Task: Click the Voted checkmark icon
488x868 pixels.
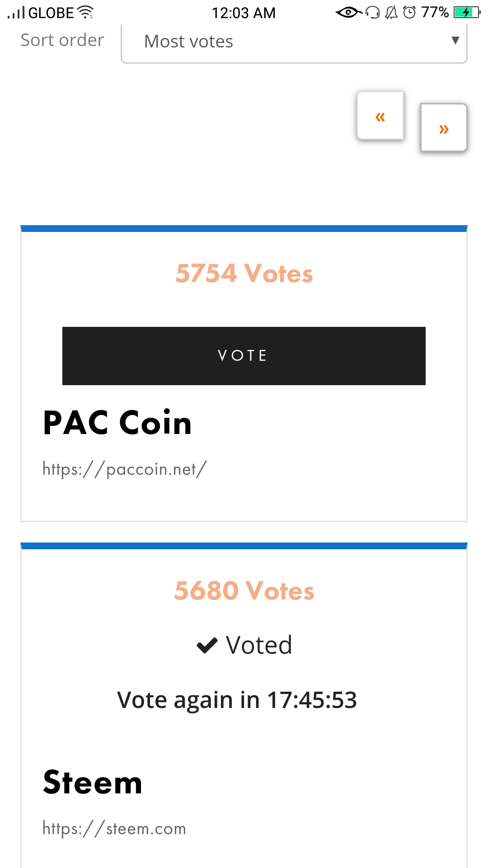Action: coord(207,645)
